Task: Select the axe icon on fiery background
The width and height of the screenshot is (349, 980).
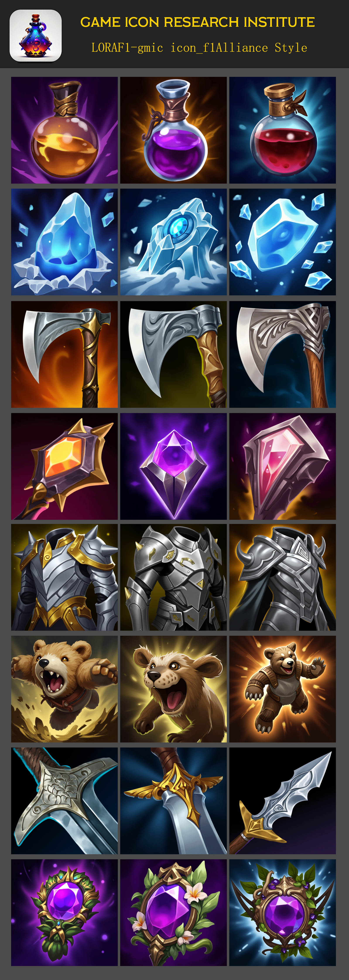Action: (64, 355)
